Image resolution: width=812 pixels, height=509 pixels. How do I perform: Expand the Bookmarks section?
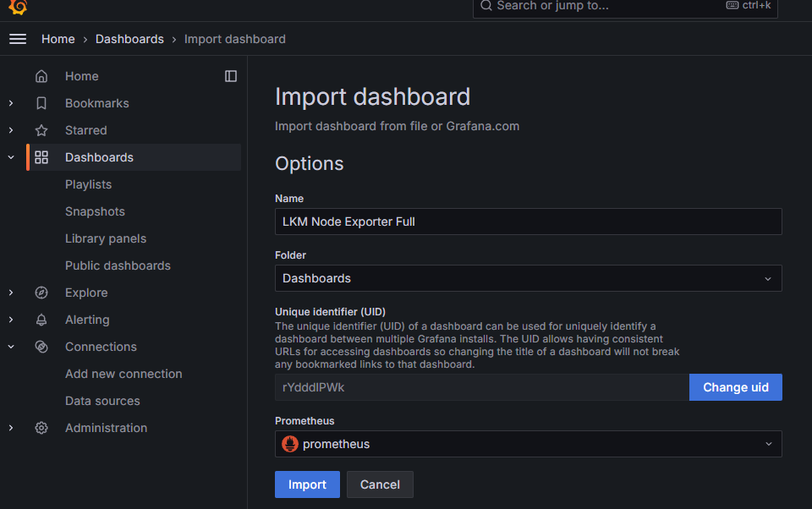pos(11,103)
